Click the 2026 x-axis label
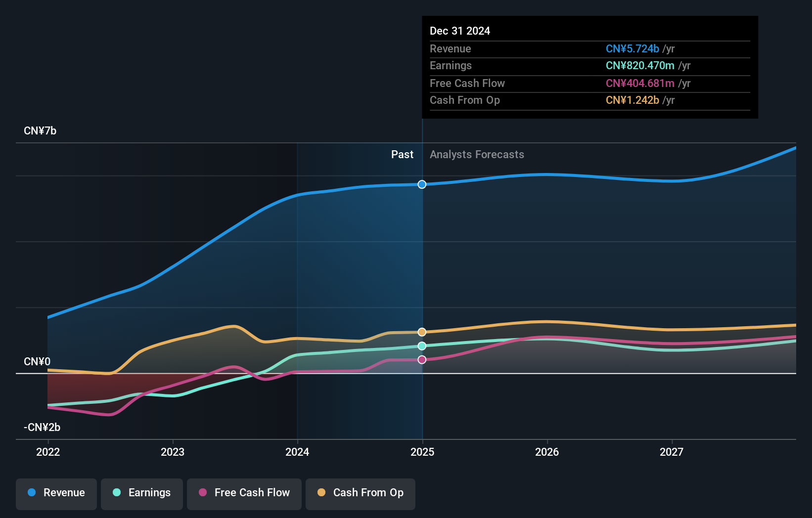The image size is (812, 518). 547,452
